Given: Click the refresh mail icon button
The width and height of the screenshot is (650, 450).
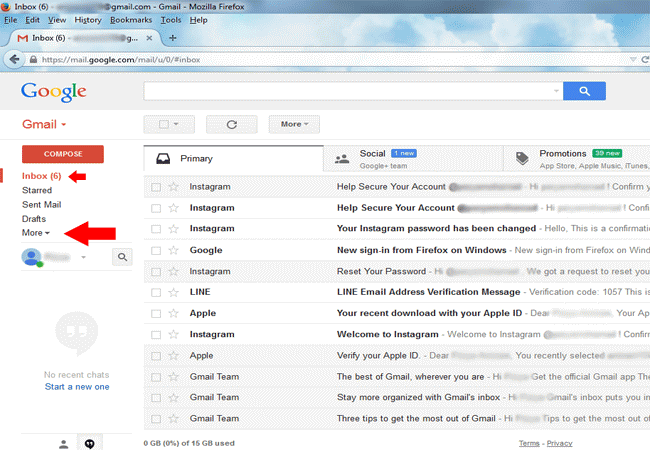Looking at the screenshot, I should (232, 124).
